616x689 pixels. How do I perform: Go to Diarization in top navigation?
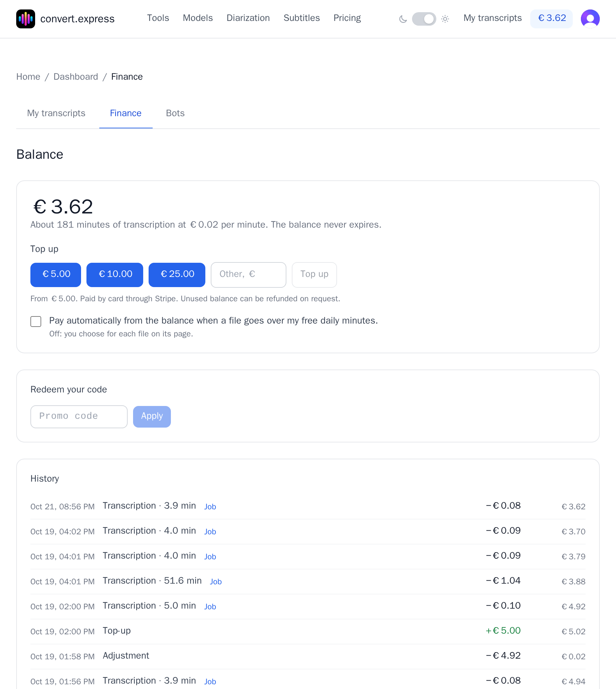pyautogui.click(x=248, y=18)
